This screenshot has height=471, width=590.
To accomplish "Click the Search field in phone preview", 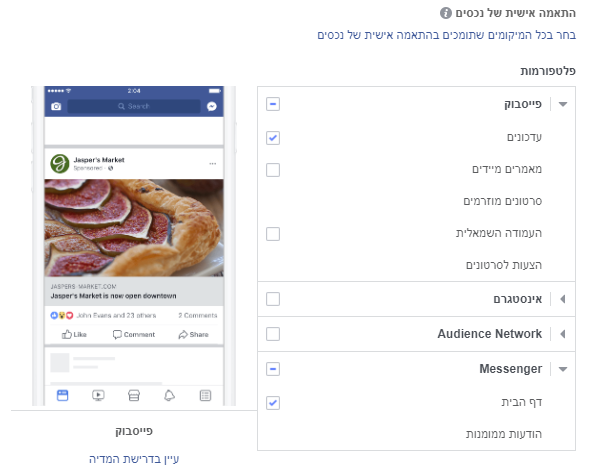I will point(134,106).
